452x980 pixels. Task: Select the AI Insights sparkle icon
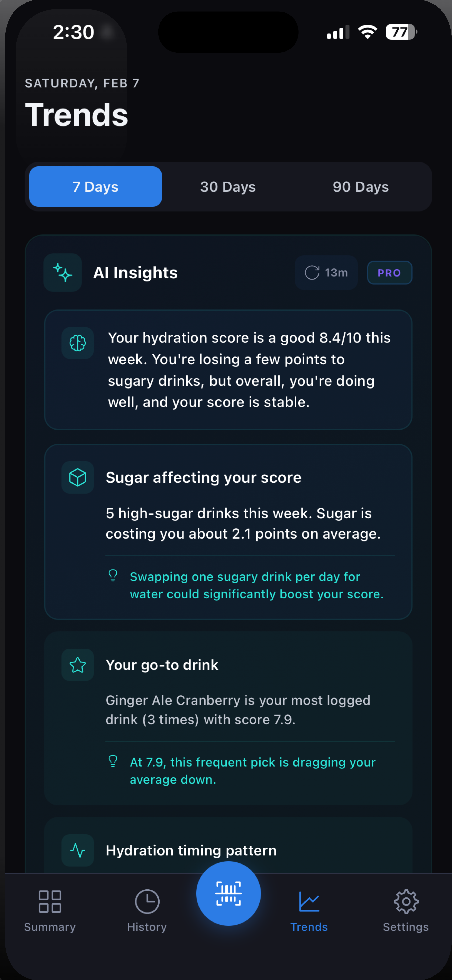point(62,272)
